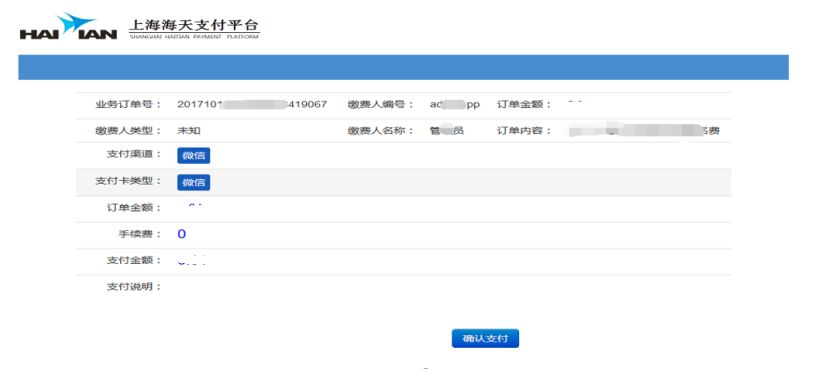Click the 缴费人名称 label
The height and width of the screenshot is (376, 832).
[x=380, y=130]
